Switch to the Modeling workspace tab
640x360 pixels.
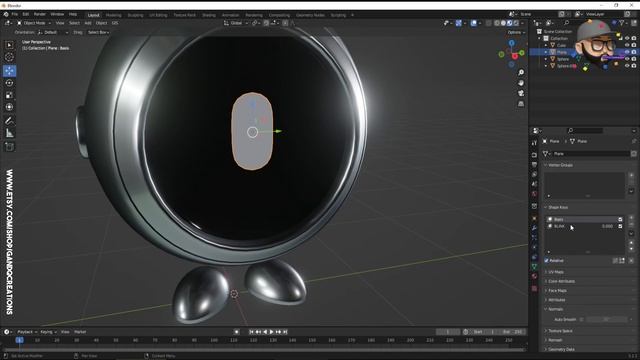click(x=113, y=15)
